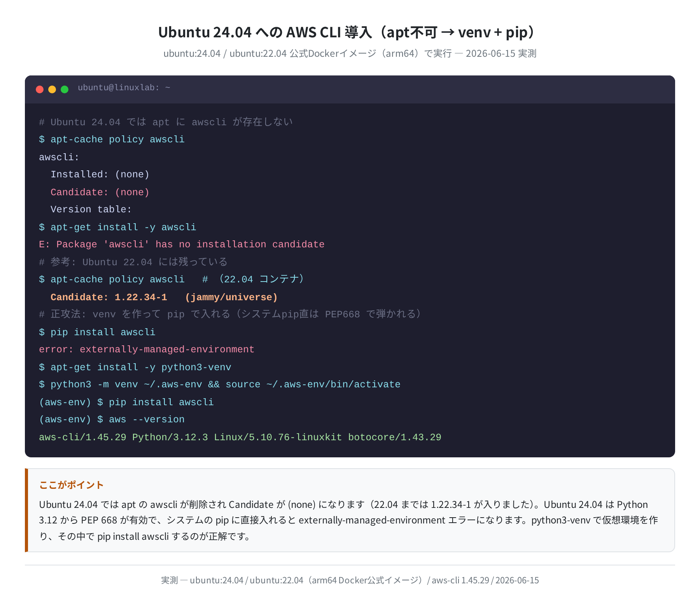The image size is (700, 602).
Task: Click '(aws-env) $ pip install awscli' line
Action: click(126, 402)
